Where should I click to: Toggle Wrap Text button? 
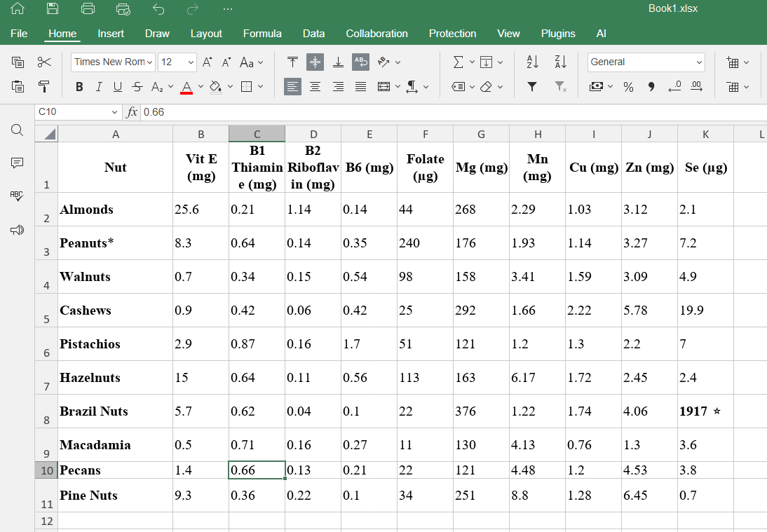pos(360,62)
